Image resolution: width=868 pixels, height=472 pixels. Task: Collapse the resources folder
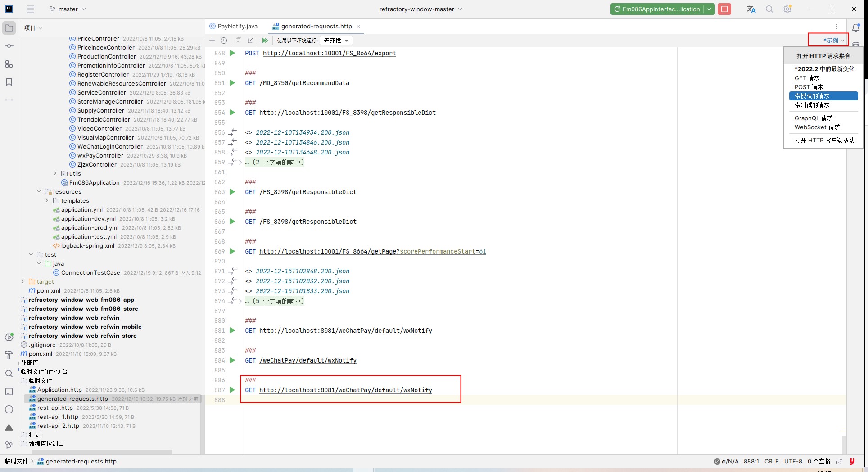39,191
